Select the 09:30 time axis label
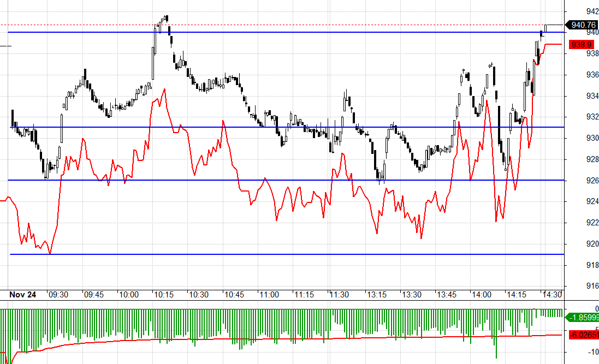The height and width of the screenshot is (364, 599). (x=58, y=295)
